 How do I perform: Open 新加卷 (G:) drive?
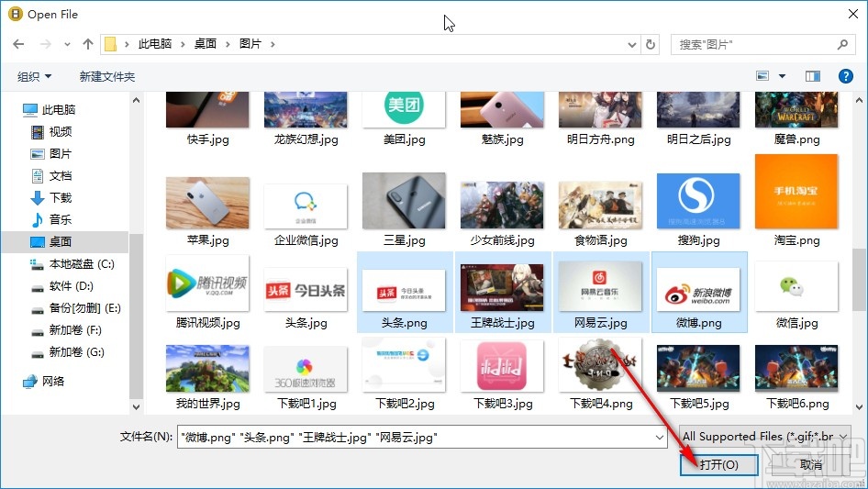[68, 352]
